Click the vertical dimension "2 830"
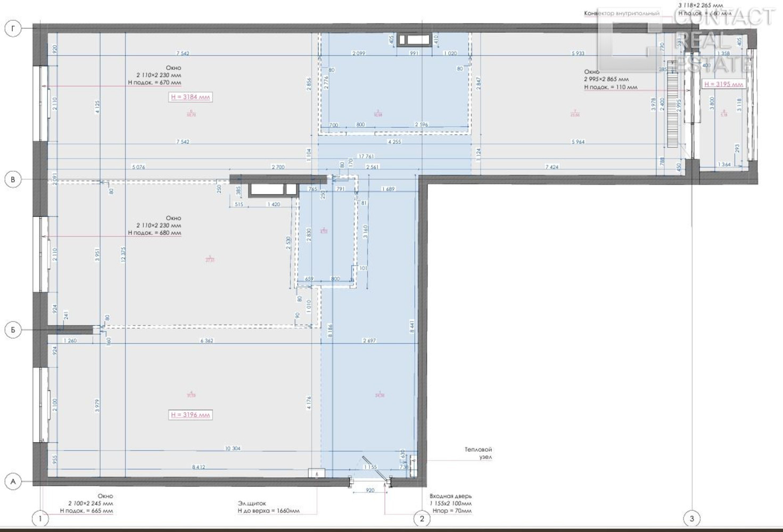 (309, 236)
